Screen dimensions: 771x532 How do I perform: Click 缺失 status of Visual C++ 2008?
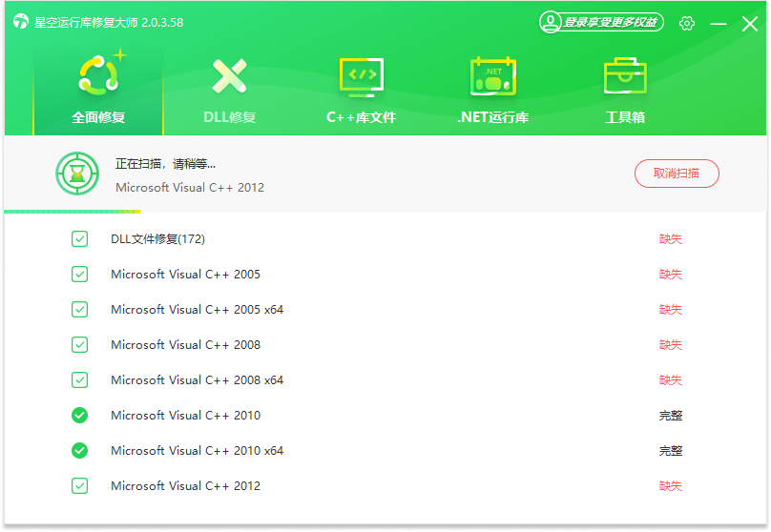pos(671,345)
